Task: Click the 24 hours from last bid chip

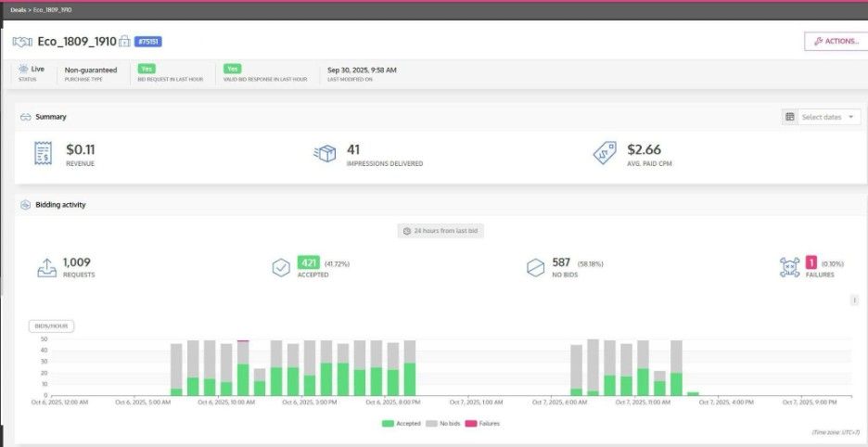Action: pos(440,230)
